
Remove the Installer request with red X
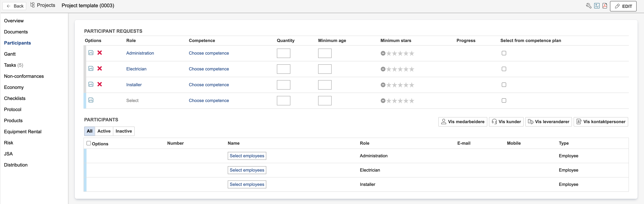[99, 84]
